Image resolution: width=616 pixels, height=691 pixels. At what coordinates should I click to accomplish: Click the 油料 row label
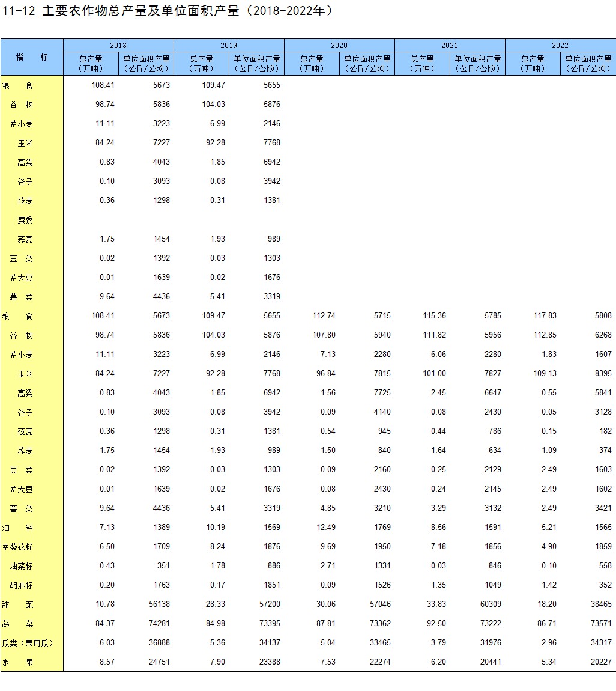coord(18,528)
